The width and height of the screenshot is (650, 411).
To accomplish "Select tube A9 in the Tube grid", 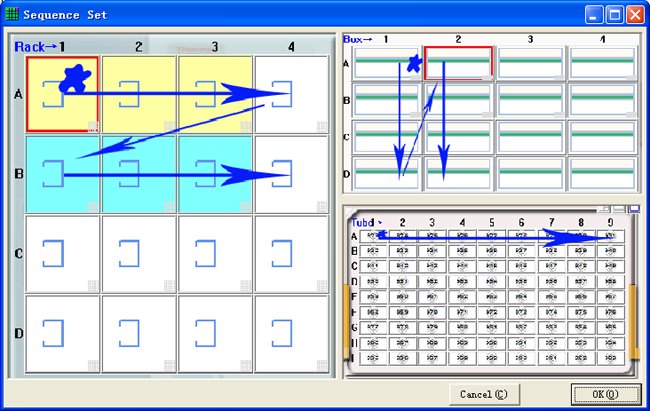I will (x=611, y=236).
